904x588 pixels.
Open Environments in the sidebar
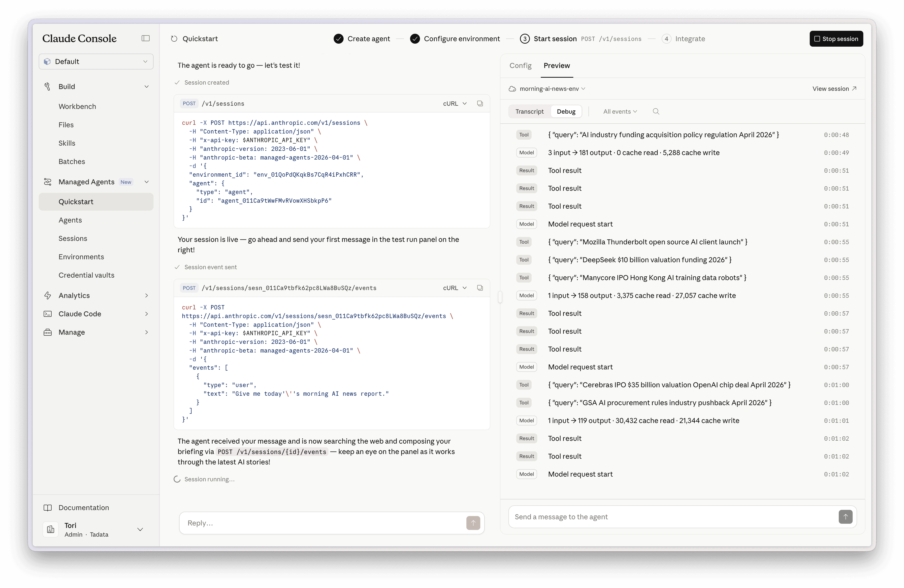point(81,257)
